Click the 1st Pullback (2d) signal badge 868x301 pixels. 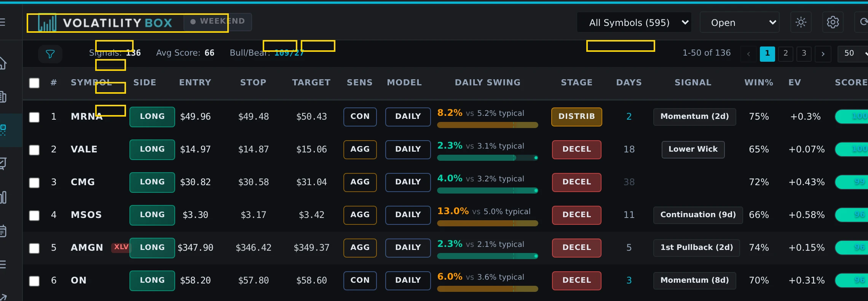[x=696, y=248]
